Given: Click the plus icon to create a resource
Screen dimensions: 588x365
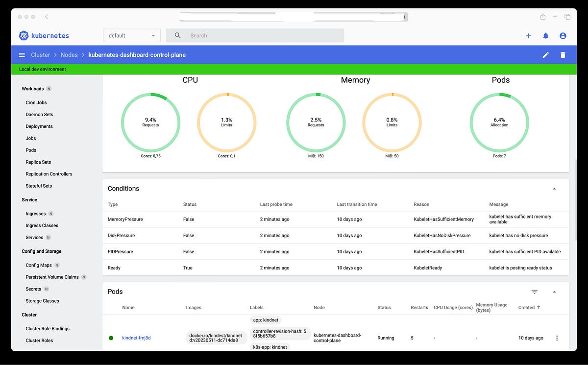Looking at the screenshot, I should point(528,35).
